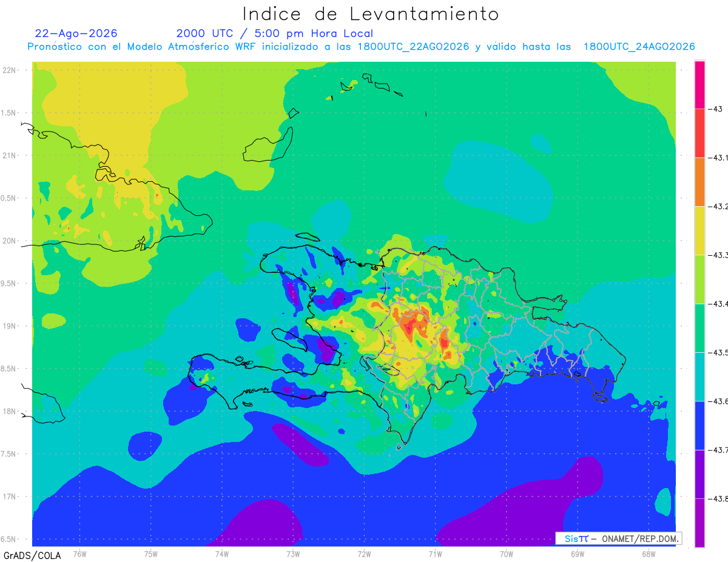Image resolution: width=728 pixels, height=562 pixels.
Task: Click the "74W" longitude label
Action: coord(222,554)
